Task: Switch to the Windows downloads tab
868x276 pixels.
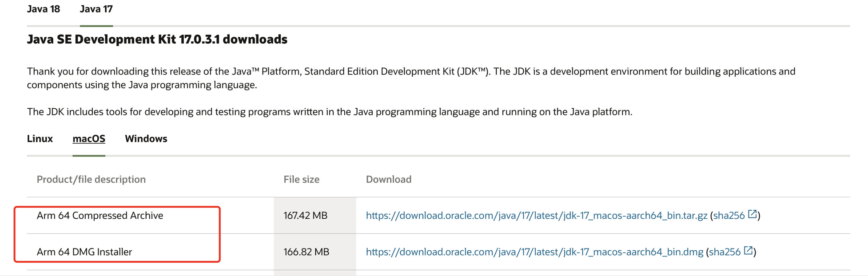Action: click(x=146, y=139)
